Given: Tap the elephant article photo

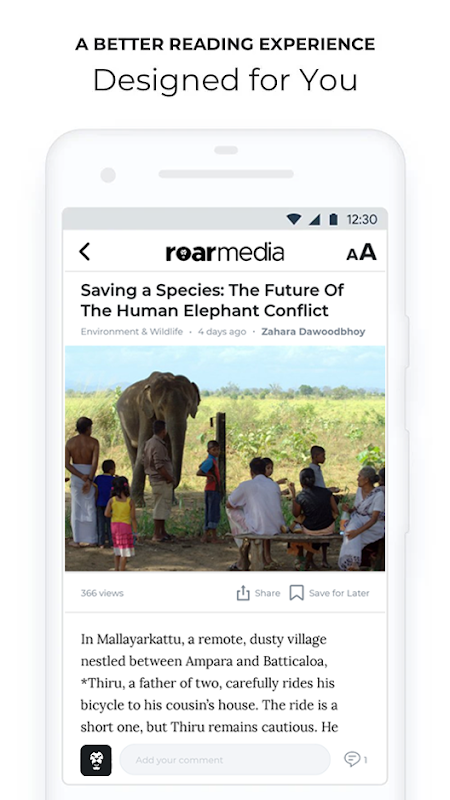Looking at the screenshot, I should coord(225,458).
